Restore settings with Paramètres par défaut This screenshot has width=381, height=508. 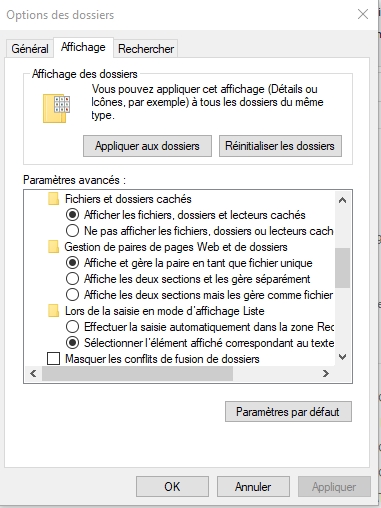pos(288,412)
